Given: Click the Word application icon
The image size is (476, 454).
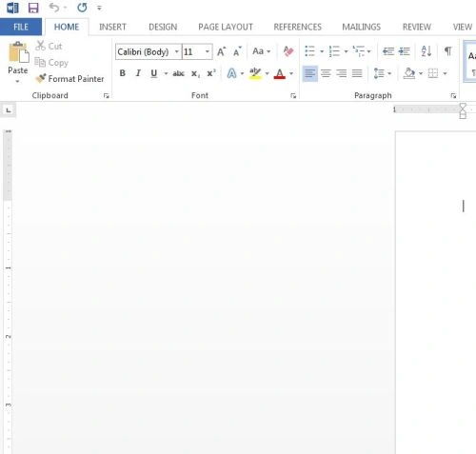Looking at the screenshot, I should tap(12, 8).
